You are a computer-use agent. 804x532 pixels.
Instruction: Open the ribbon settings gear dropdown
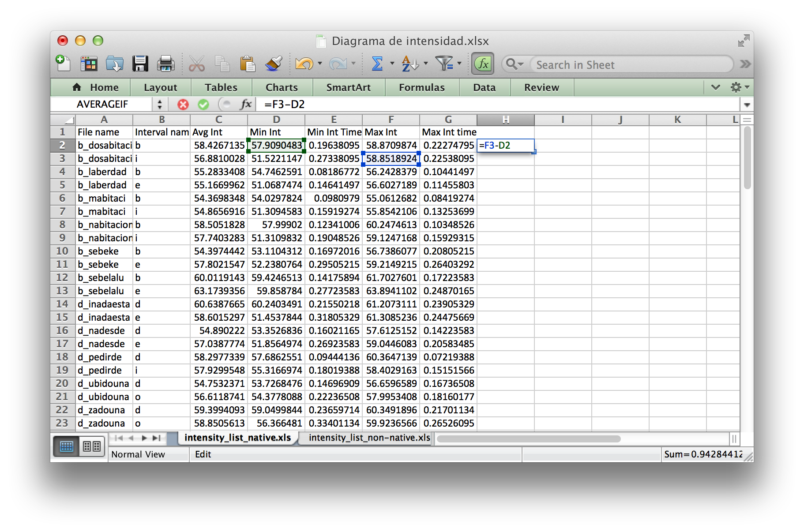pos(740,87)
